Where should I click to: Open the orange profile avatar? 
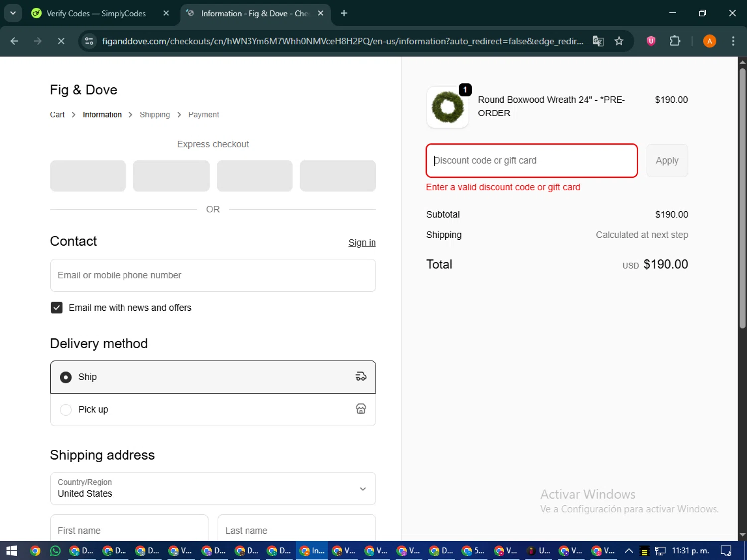(x=710, y=41)
